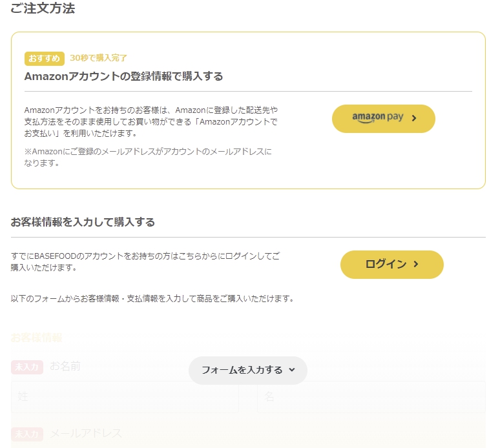Click the amazon pay logo
Screen dimensions: 489x448
point(378,117)
